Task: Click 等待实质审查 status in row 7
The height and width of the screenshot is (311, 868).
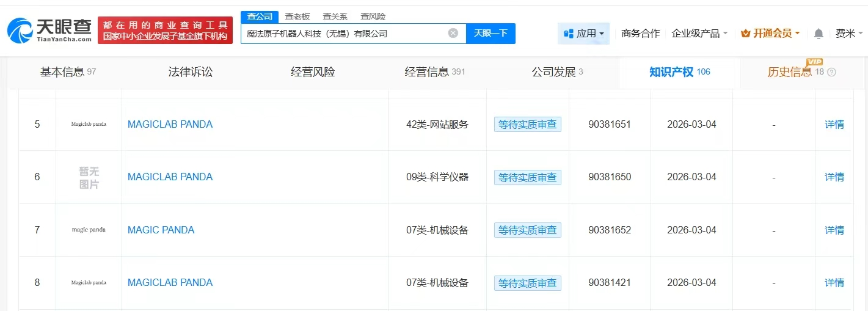Action: pos(528,230)
